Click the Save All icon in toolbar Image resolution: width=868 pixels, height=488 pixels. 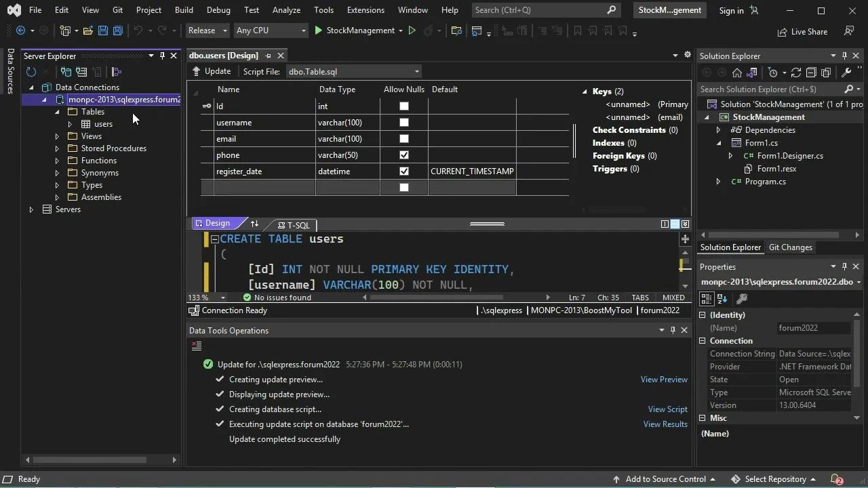tap(117, 30)
